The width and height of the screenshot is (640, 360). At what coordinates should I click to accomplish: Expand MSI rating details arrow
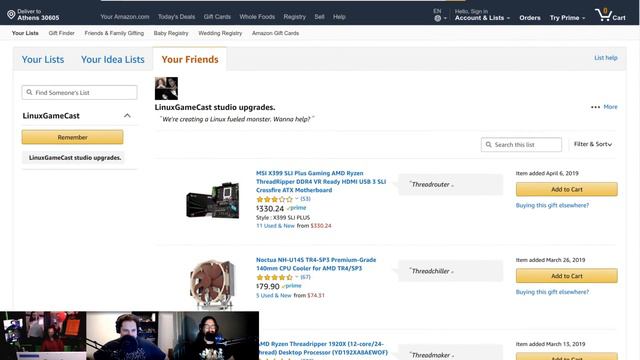[x=297, y=199]
